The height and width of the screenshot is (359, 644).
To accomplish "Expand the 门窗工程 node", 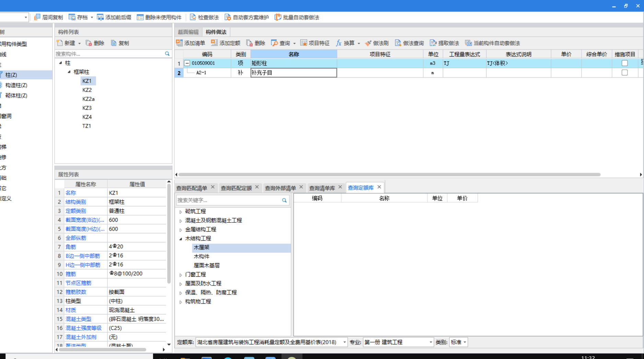I will (181, 275).
